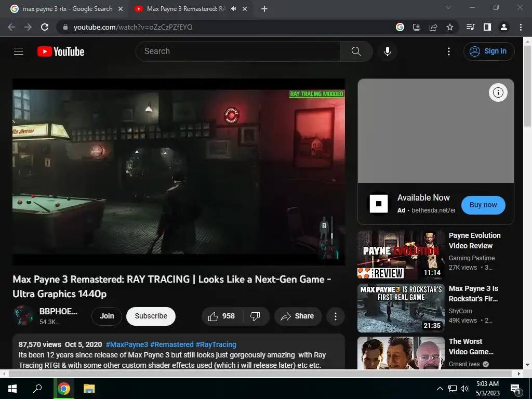Visit the Gaming Pastime channel
Viewport: 532px width, 399px height.
point(472,258)
